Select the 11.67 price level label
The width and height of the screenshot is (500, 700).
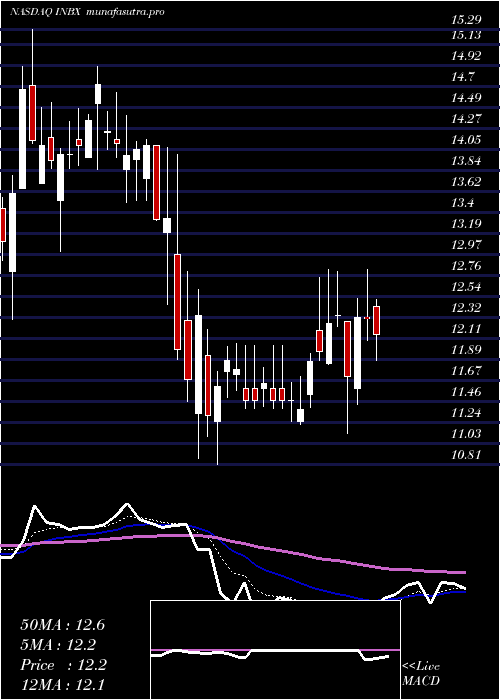pyautogui.click(x=466, y=371)
